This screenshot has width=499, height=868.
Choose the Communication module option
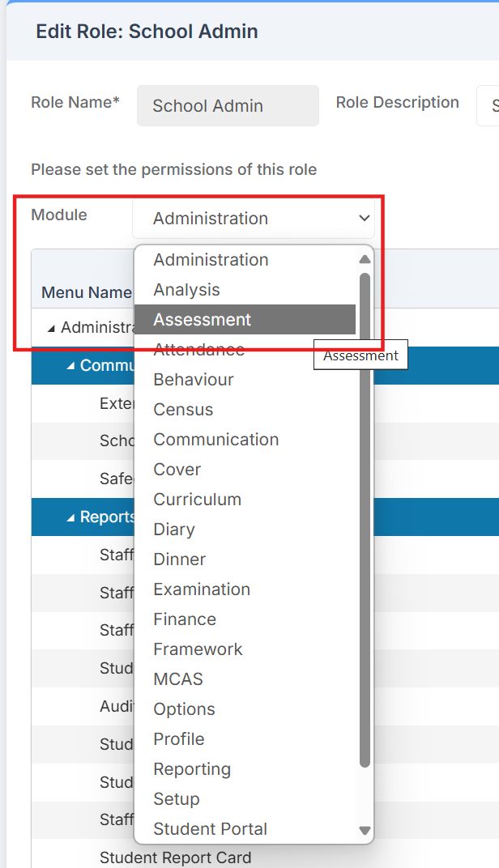(x=216, y=440)
